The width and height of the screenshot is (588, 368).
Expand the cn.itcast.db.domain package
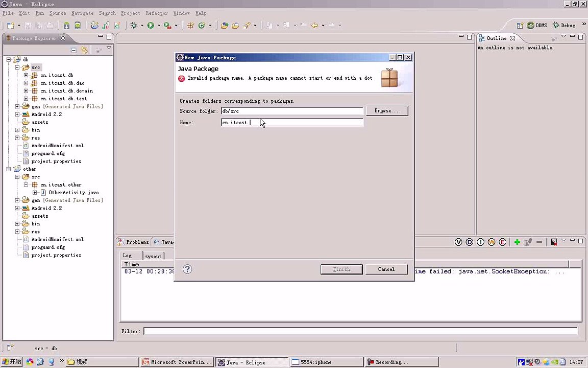(x=26, y=91)
